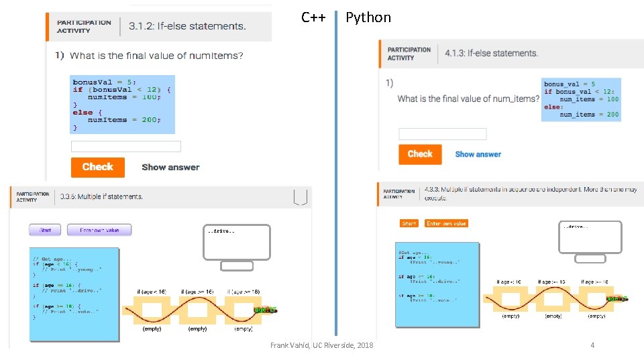The image size is (644, 362).
Task: Click the green age marker in C++ animation
Action: coord(266,310)
